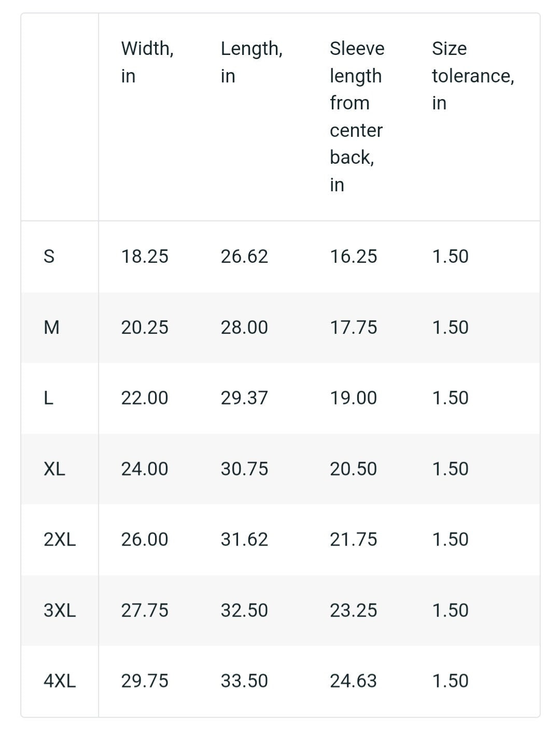
Task: Click the Sleeve length from center back header
Action: (357, 116)
